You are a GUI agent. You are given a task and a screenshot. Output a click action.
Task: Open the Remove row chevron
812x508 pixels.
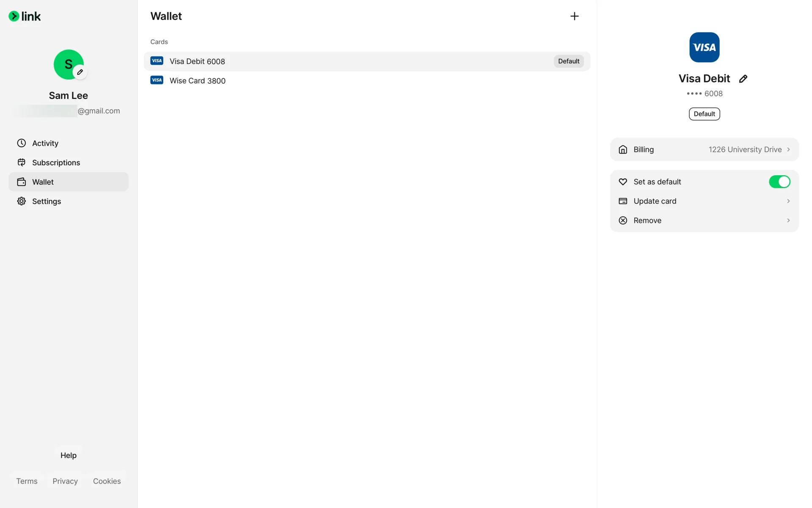(788, 220)
